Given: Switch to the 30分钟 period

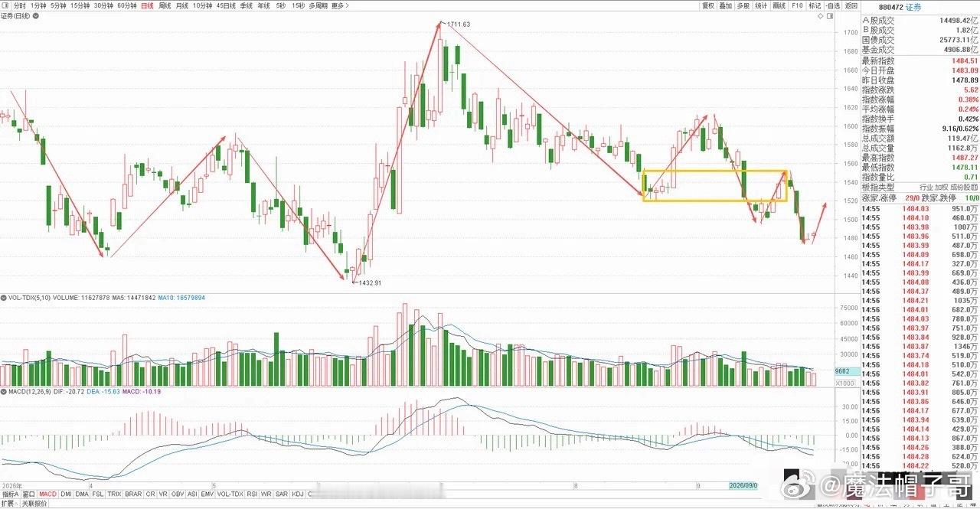Looking at the screenshot, I should (103, 5).
